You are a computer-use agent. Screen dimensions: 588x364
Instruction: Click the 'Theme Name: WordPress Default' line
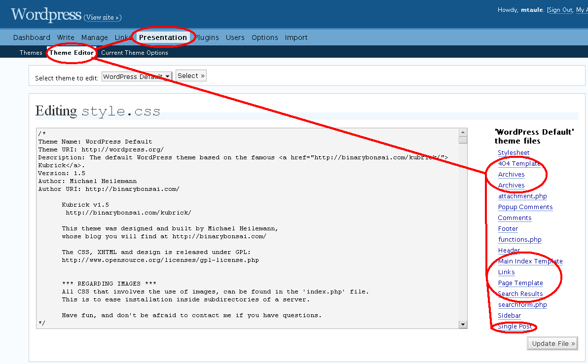(95, 142)
